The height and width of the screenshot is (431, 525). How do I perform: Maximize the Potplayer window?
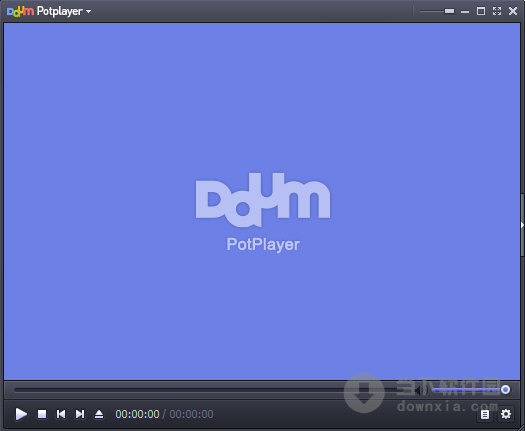tap(481, 11)
